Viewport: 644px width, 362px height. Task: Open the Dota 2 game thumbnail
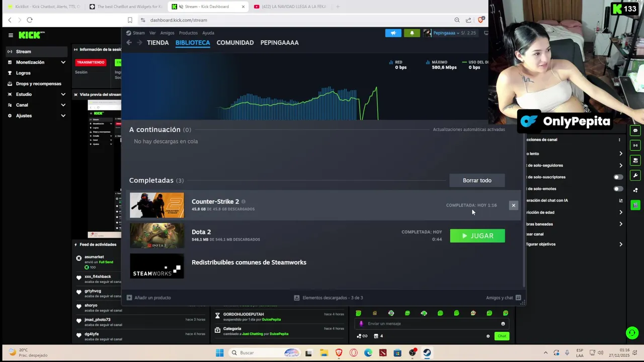[157, 235]
